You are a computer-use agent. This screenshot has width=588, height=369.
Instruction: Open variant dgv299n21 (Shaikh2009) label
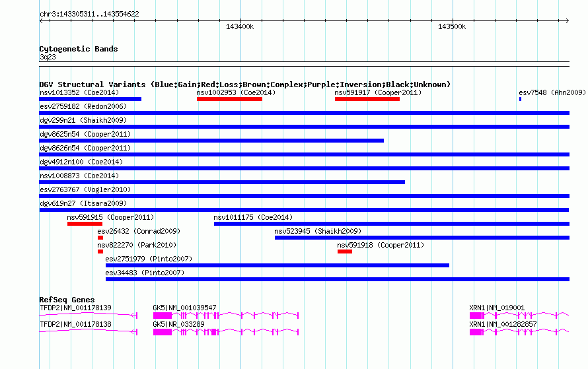[83, 120]
